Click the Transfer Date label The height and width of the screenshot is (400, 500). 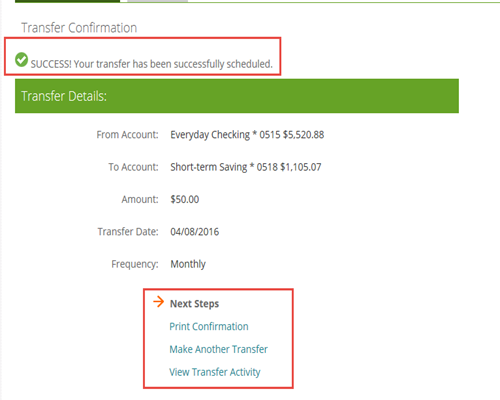pyautogui.click(x=128, y=232)
